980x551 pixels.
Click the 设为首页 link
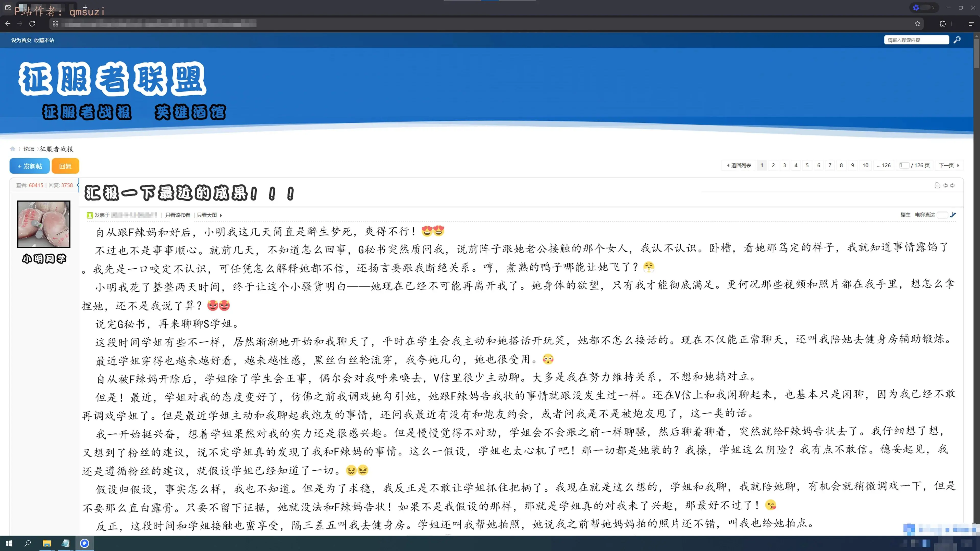[21, 40]
